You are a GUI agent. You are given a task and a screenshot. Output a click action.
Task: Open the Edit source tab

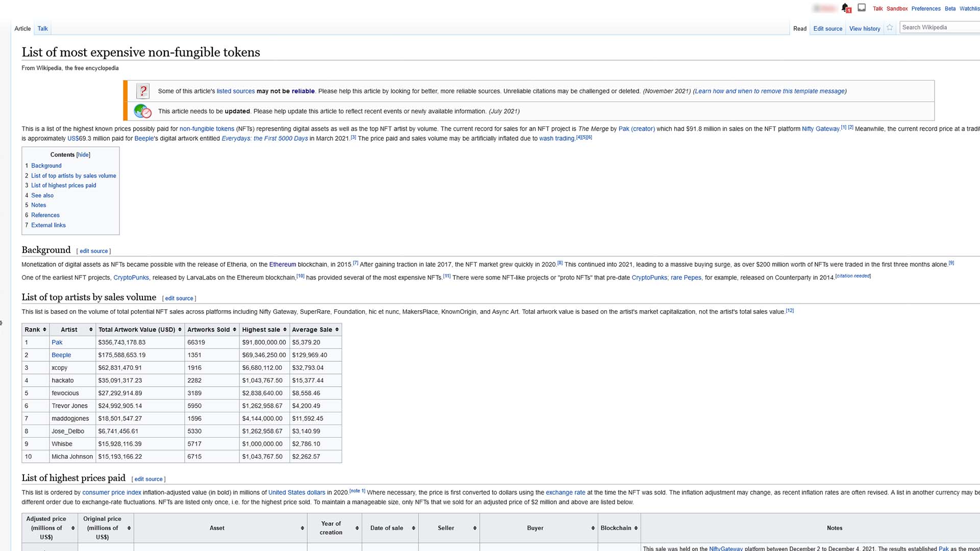(x=827, y=29)
